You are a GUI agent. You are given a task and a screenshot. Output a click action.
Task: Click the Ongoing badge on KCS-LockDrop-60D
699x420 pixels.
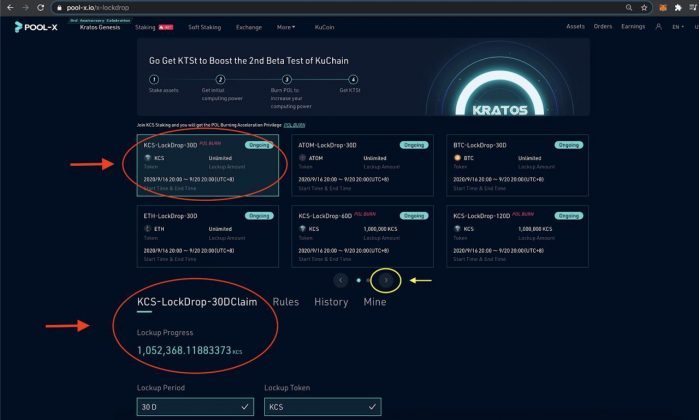pos(414,216)
